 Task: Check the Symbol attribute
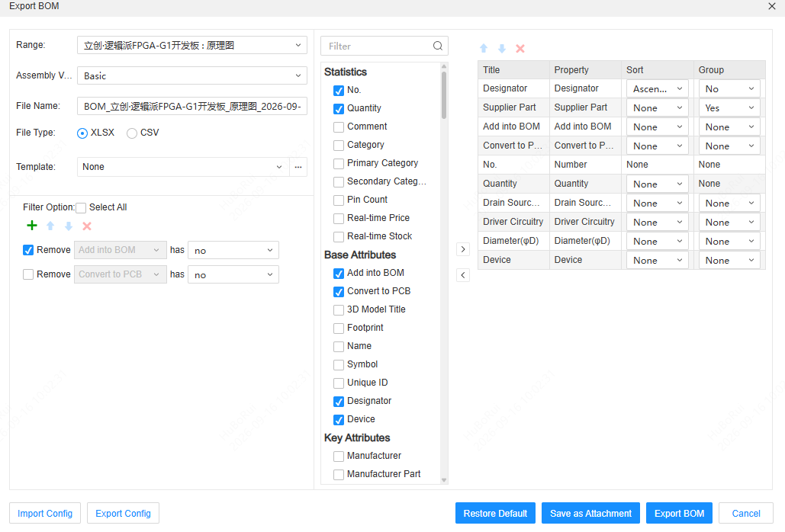click(339, 364)
